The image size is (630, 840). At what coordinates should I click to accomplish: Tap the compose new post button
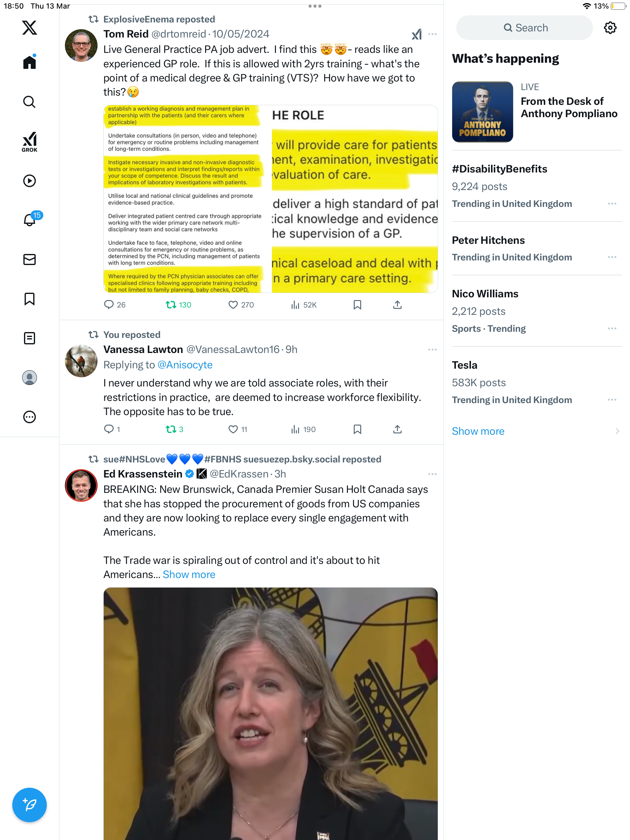coord(29,804)
